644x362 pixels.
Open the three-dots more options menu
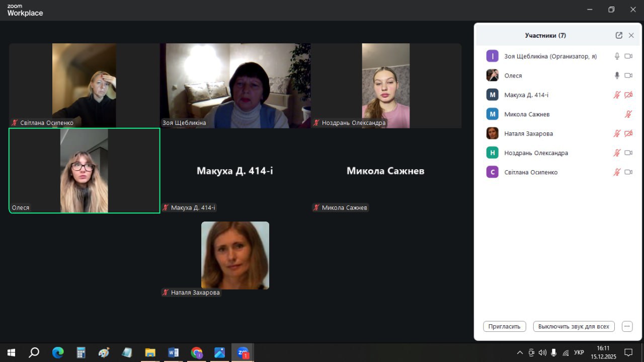627,326
